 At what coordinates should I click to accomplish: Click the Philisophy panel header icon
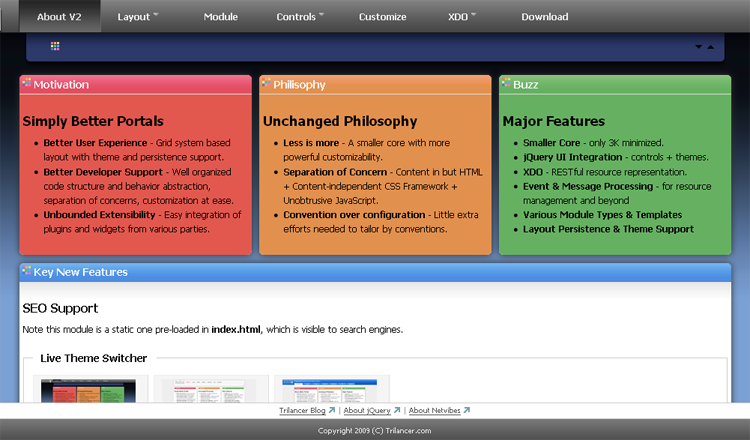tap(267, 84)
